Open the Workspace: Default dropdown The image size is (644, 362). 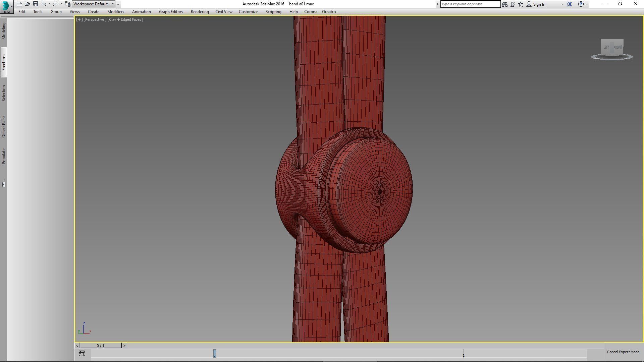tap(94, 4)
